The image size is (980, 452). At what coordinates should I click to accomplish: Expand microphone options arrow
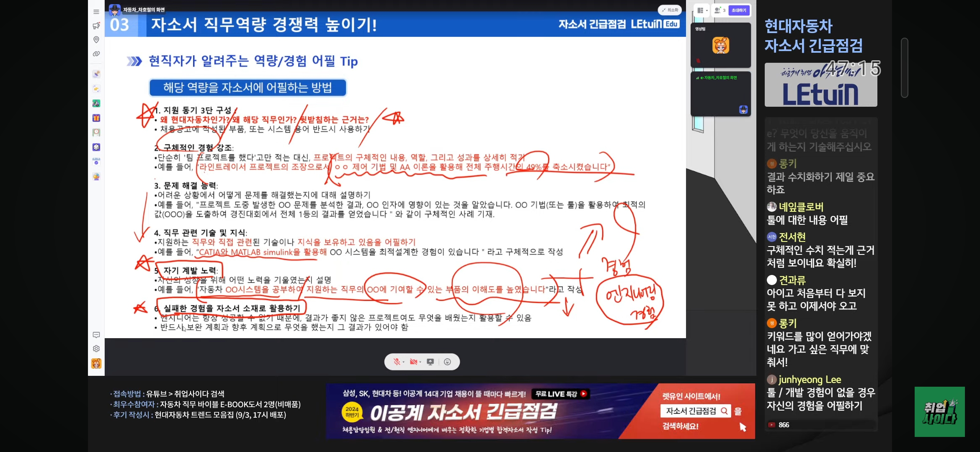click(x=404, y=362)
